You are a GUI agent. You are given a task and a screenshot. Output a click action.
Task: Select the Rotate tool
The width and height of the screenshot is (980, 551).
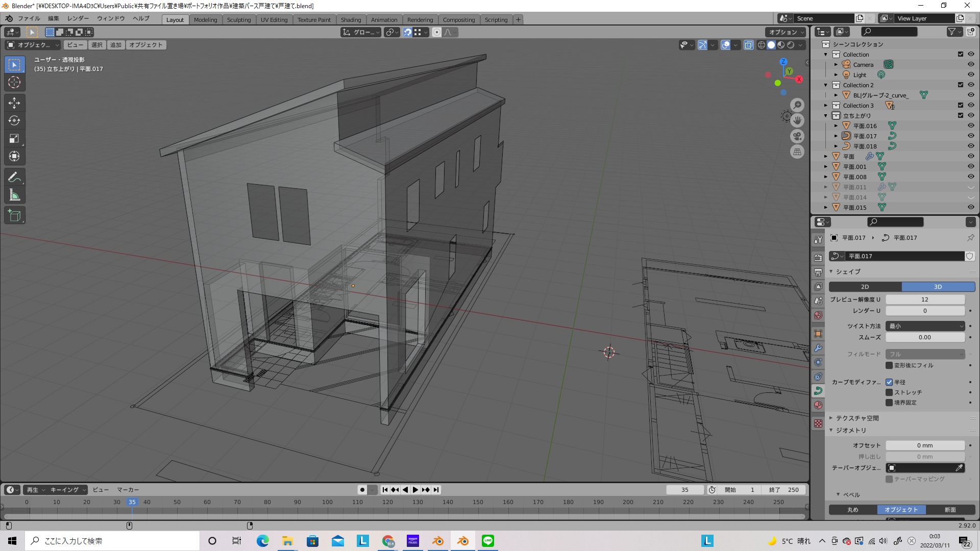point(14,121)
